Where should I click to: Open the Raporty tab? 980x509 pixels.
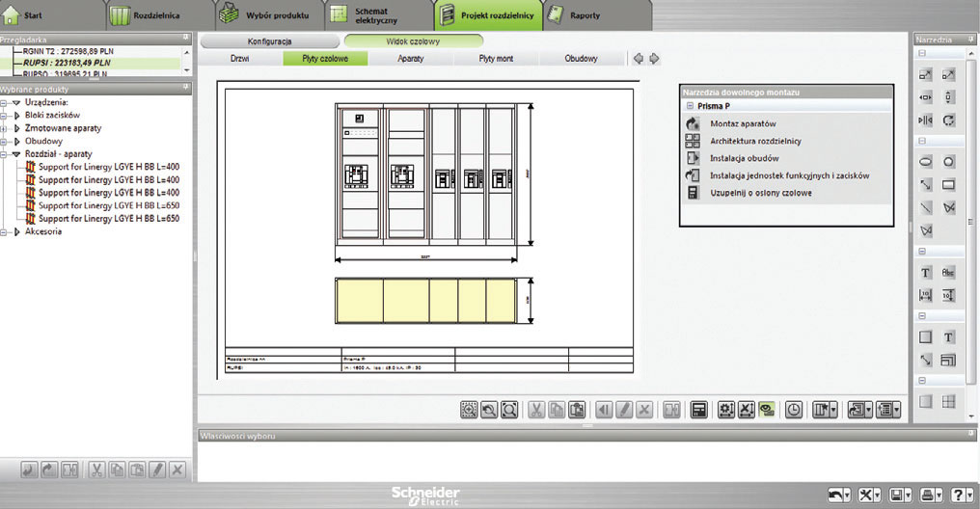[x=597, y=15]
